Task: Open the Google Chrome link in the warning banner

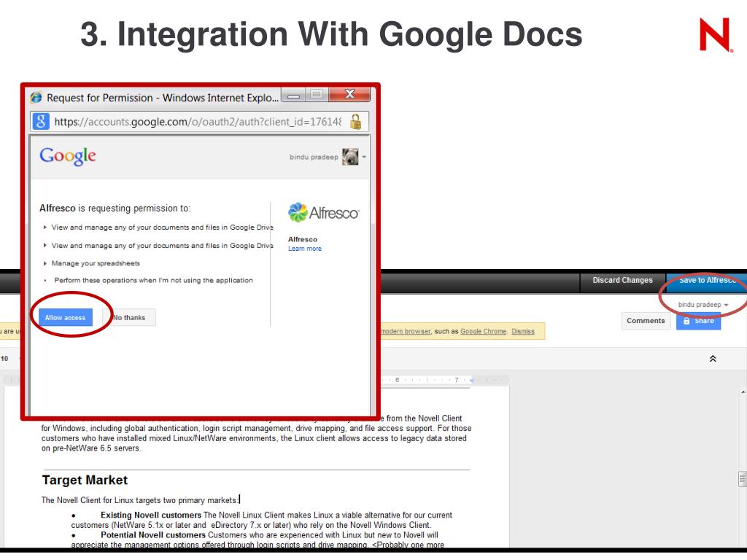Action: [x=483, y=332]
